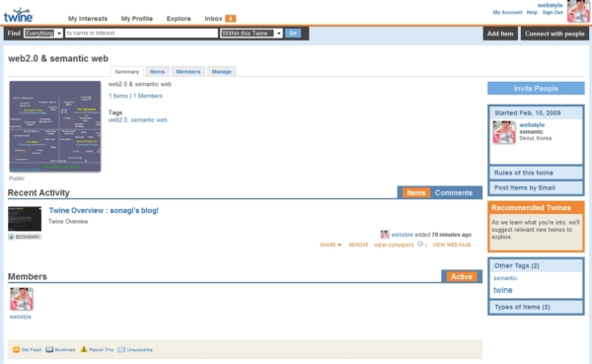Click the Recommended Twines header

536,208
